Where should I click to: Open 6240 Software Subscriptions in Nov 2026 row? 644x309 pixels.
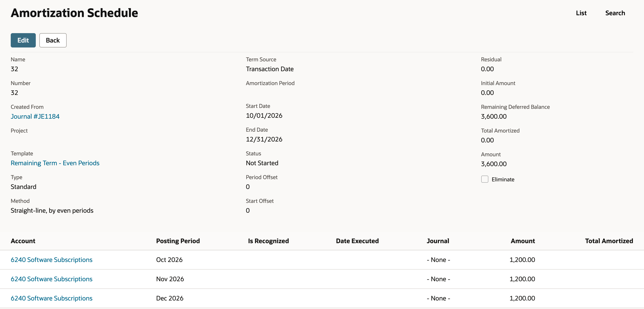coord(51,279)
